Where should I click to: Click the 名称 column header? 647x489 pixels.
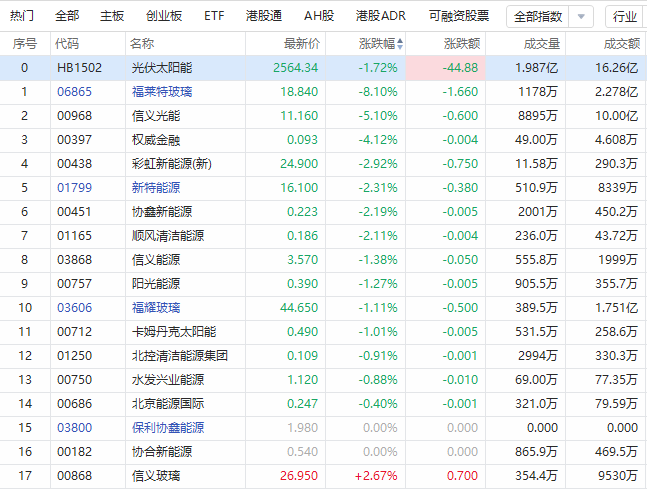coord(142,44)
